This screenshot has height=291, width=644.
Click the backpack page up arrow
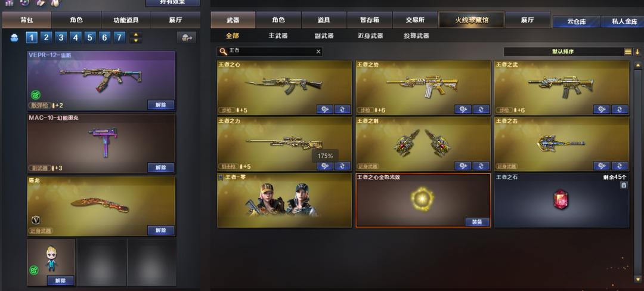(135, 35)
